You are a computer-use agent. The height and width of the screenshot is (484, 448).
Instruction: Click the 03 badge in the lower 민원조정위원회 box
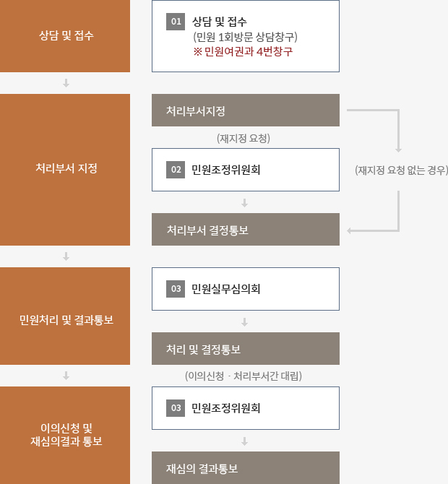[x=176, y=408]
